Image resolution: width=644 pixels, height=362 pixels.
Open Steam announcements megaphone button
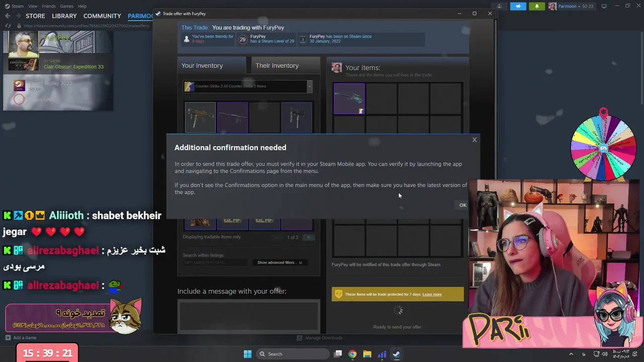click(x=518, y=6)
